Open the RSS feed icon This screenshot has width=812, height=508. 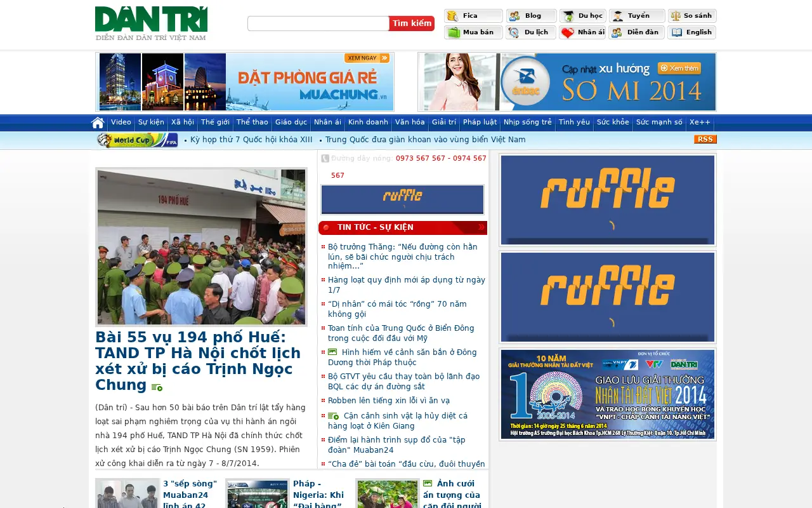(x=705, y=139)
